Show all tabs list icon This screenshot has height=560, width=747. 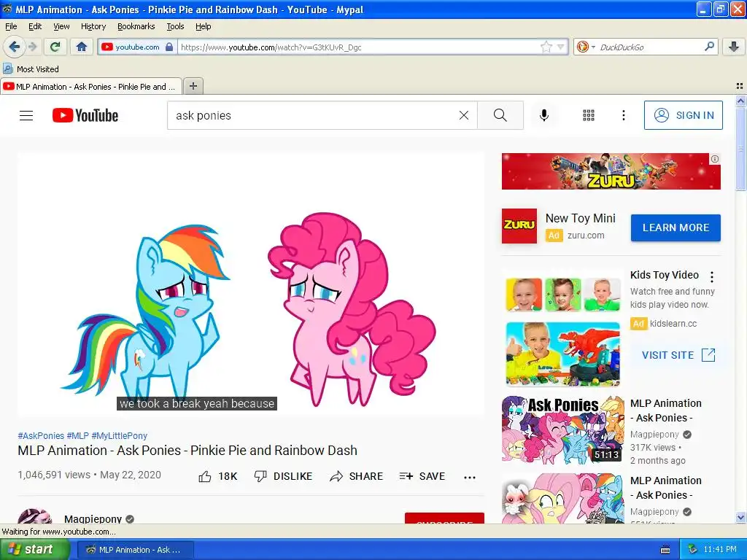click(x=740, y=86)
